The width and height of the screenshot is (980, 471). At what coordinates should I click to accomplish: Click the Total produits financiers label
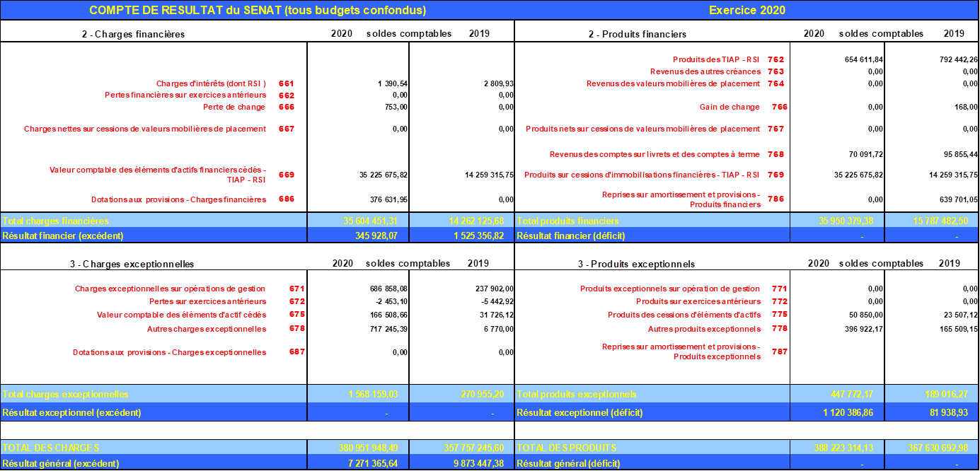coord(652,221)
